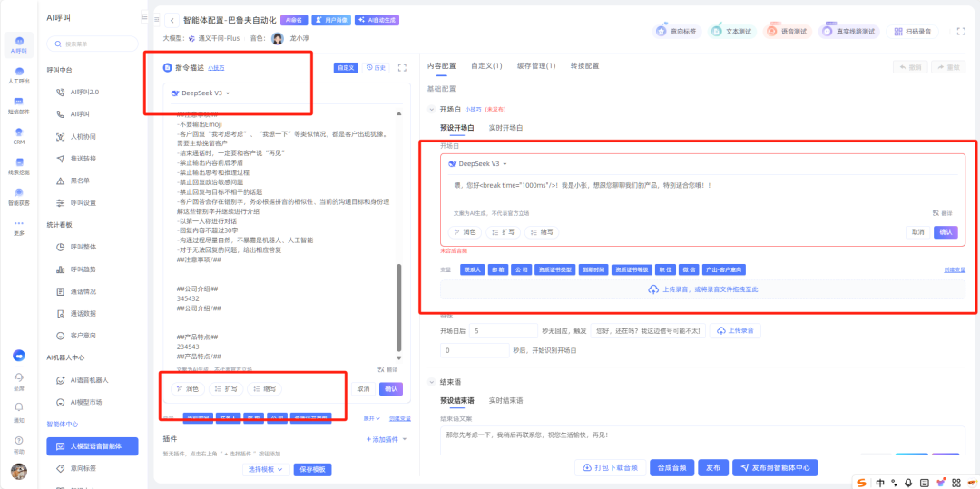Collapse the 开场白 section chevron
Viewport: 980px width, 489px height.
[x=431, y=109]
